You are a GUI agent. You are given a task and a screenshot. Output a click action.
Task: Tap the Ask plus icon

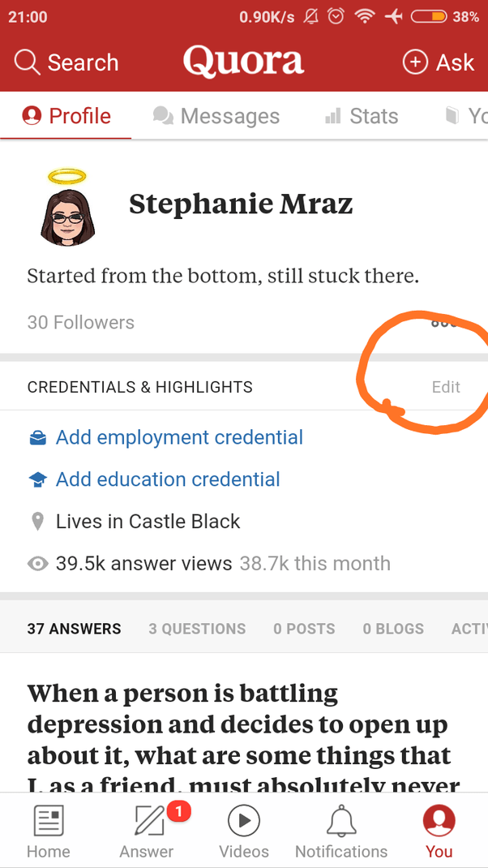point(414,62)
